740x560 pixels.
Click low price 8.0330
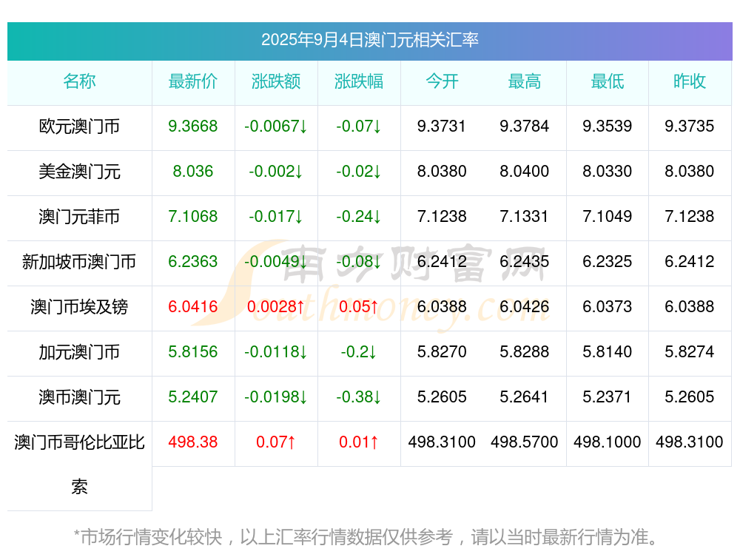[608, 172]
